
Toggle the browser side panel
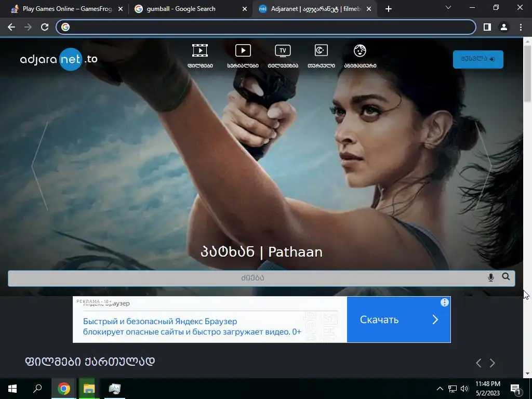(487, 27)
